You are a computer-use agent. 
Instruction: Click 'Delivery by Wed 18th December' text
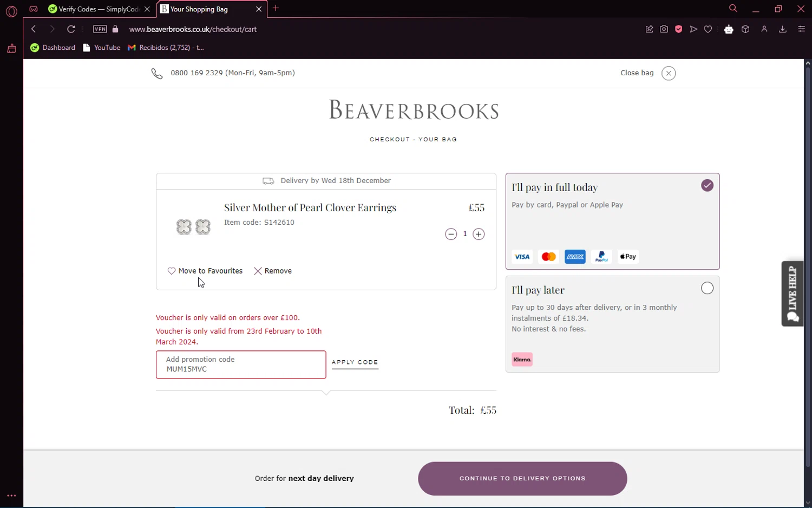pyautogui.click(x=336, y=181)
